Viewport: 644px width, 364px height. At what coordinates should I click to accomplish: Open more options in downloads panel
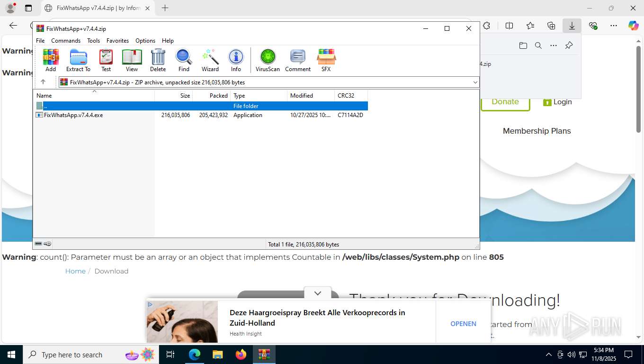coord(554,45)
